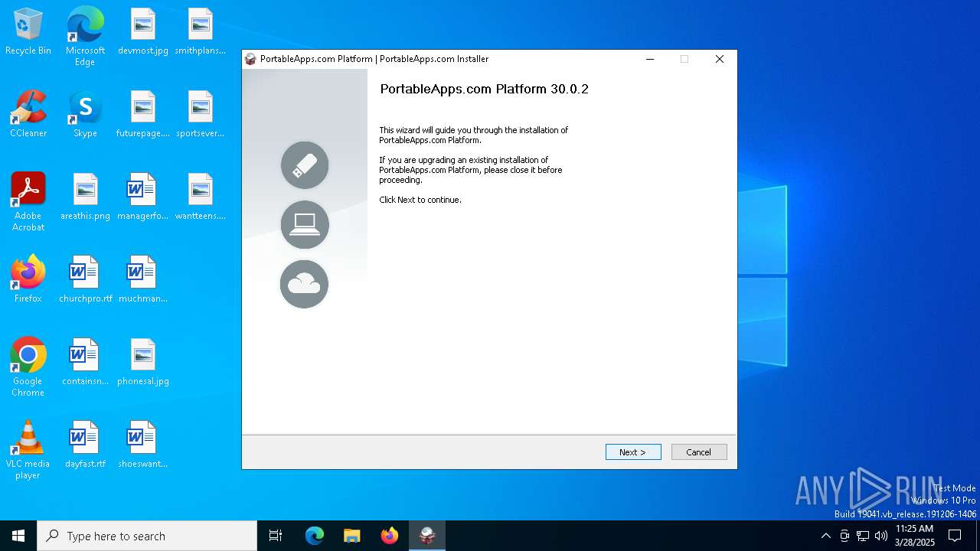Click the laptop icon in installer

click(x=305, y=224)
